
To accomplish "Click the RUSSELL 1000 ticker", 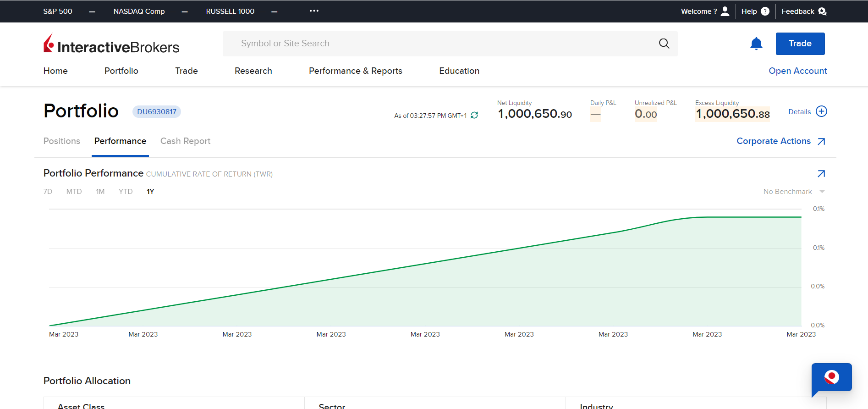I will click(x=230, y=11).
